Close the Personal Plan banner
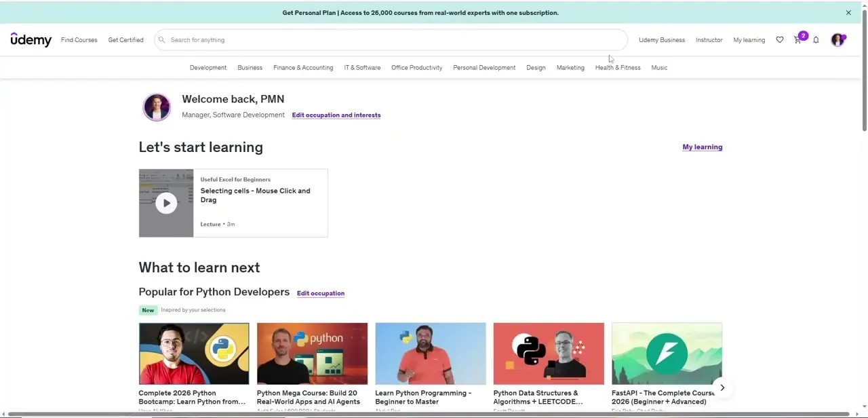The height and width of the screenshot is (418, 868). pyautogui.click(x=848, y=13)
